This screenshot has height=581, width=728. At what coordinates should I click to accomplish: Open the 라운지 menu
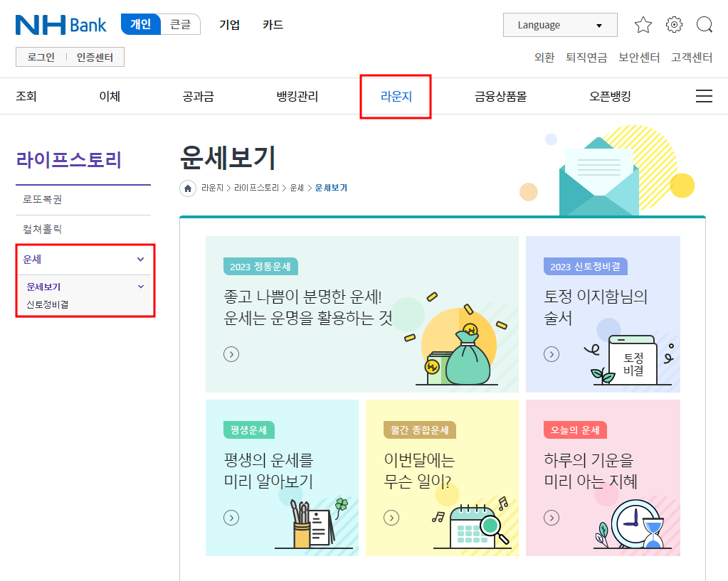click(x=396, y=96)
